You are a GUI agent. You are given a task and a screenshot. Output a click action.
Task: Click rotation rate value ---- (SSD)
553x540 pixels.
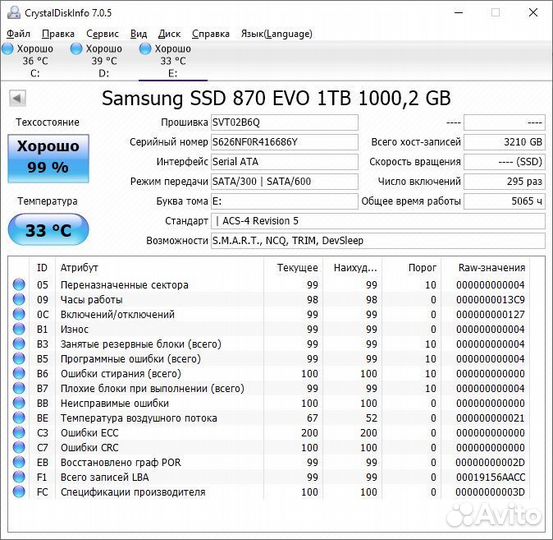pyautogui.click(x=504, y=162)
